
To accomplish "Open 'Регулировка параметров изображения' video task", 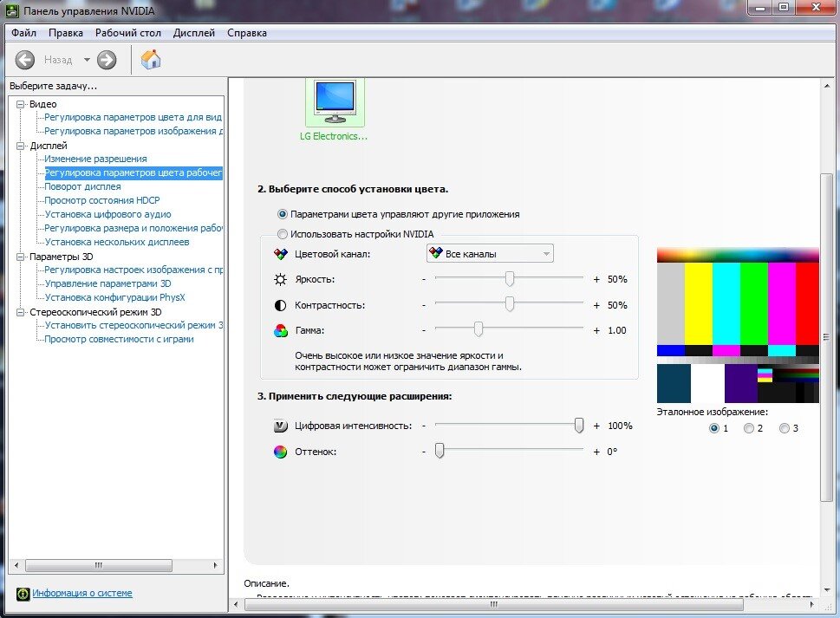I will coord(133,131).
